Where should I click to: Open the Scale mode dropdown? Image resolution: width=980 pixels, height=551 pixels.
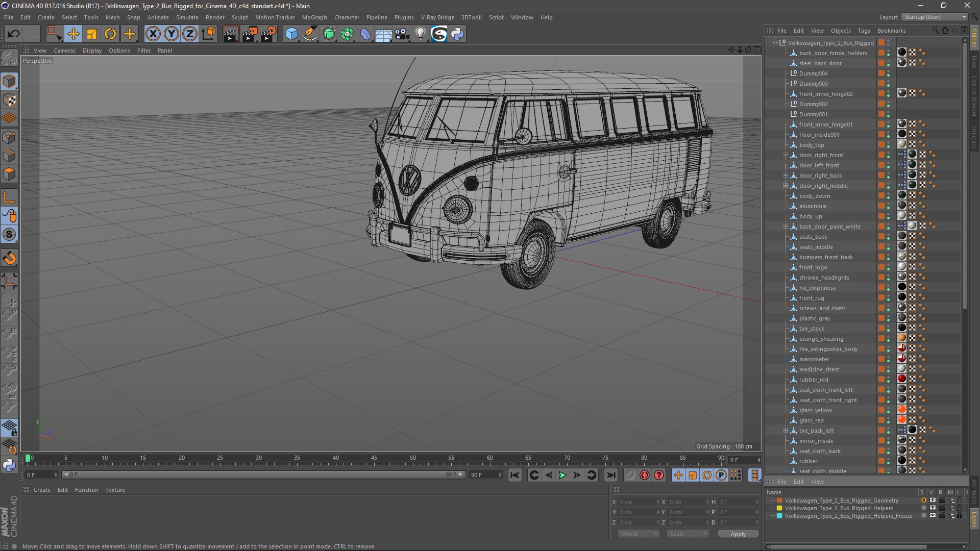click(x=688, y=534)
